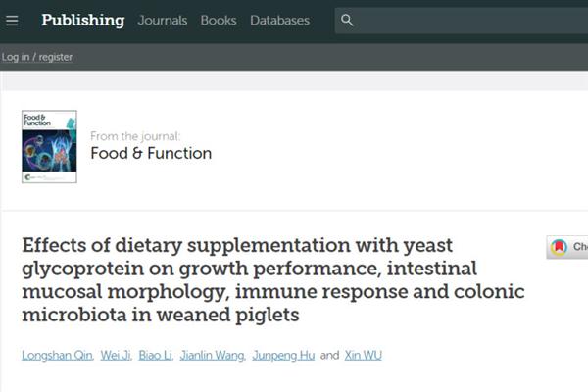The width and height of the screenshot is (588, 392).
Task: Open the hamburger navigation menu
Action: [12, 20]
